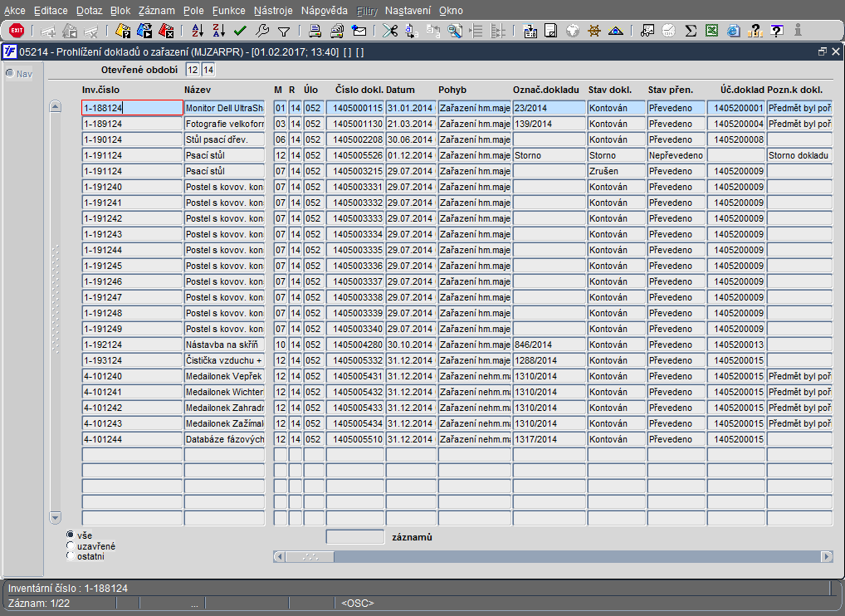Click the horizontal scrollbar right arrow
The width and height of the screenshot is (845, 616).
pos(828,557)
